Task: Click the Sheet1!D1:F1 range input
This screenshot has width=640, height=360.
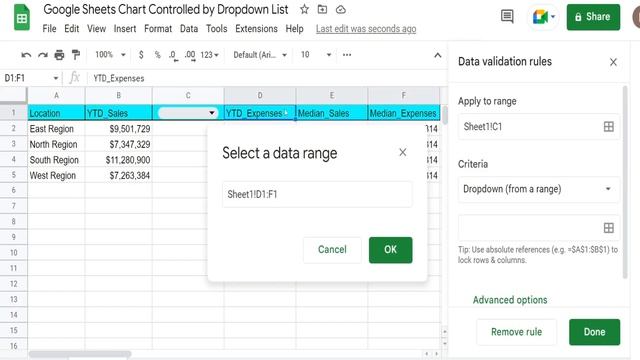Action: point(317,194)
